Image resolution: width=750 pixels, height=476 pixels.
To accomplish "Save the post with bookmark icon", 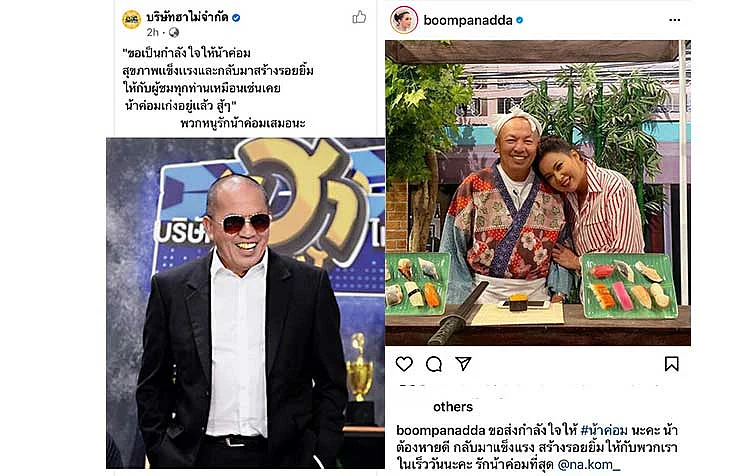I will pyautogui.click(x=672, y=364).
